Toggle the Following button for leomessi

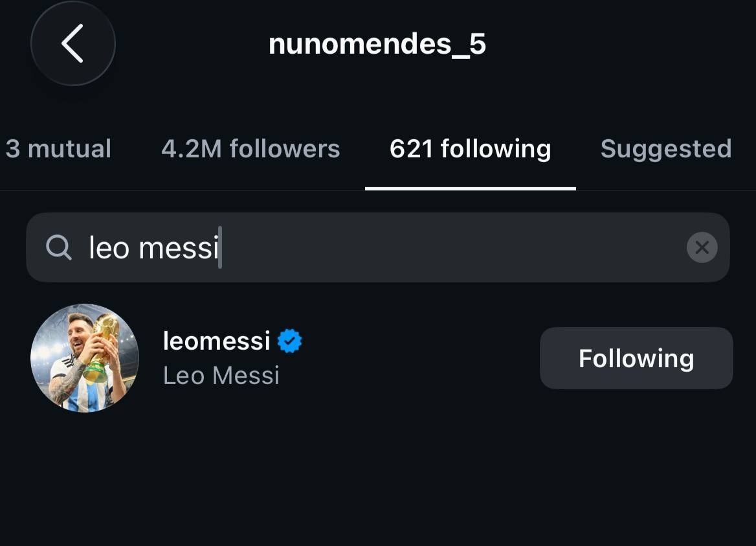tap(636, 358)
